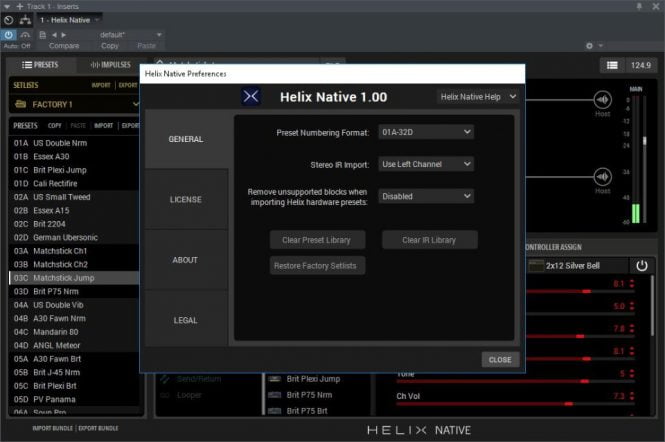665x442 pixels.
Task: Select preset 02C Brit 2204
Action: (x=73, y=224)
